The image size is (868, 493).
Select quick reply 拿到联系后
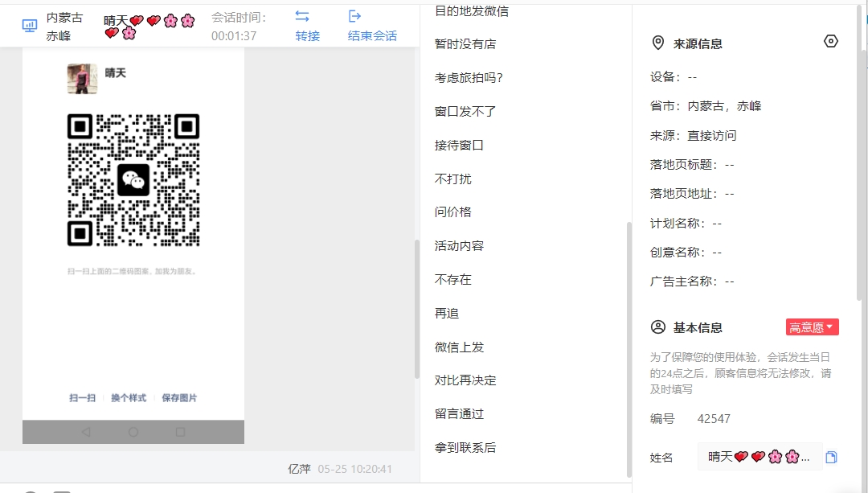point(465,448)
